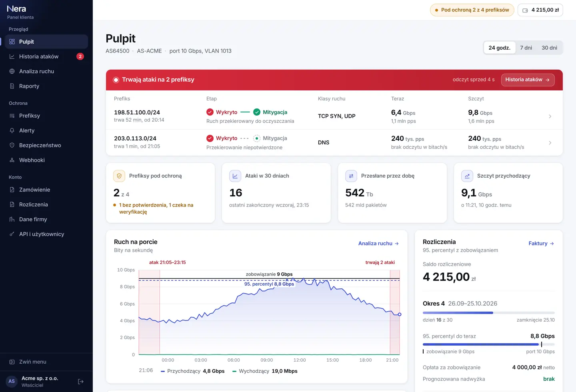The width and height of the screenshot is (576, 392).
Task: Click the wallet balance 4 215,00 zł
Action: tap(540, 10)
